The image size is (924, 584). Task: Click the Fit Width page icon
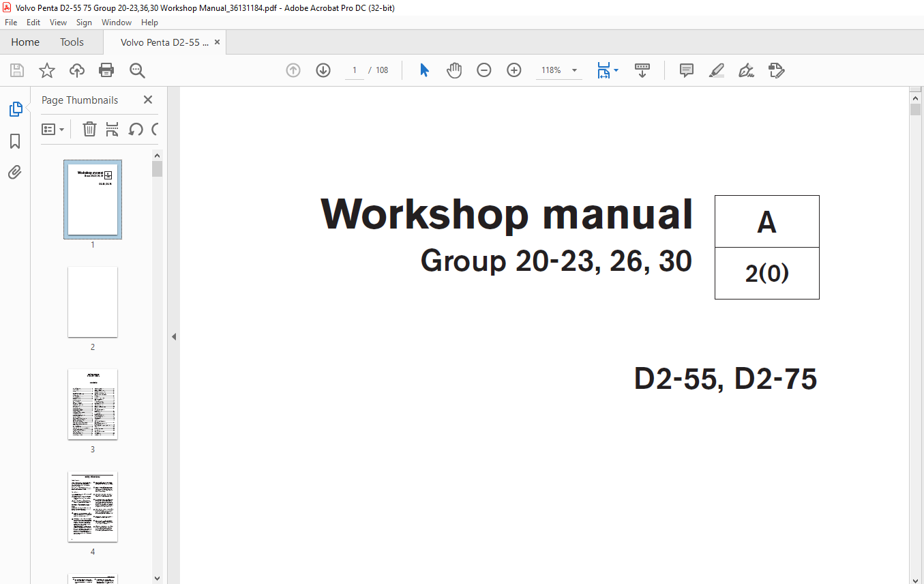click(603, 70)
